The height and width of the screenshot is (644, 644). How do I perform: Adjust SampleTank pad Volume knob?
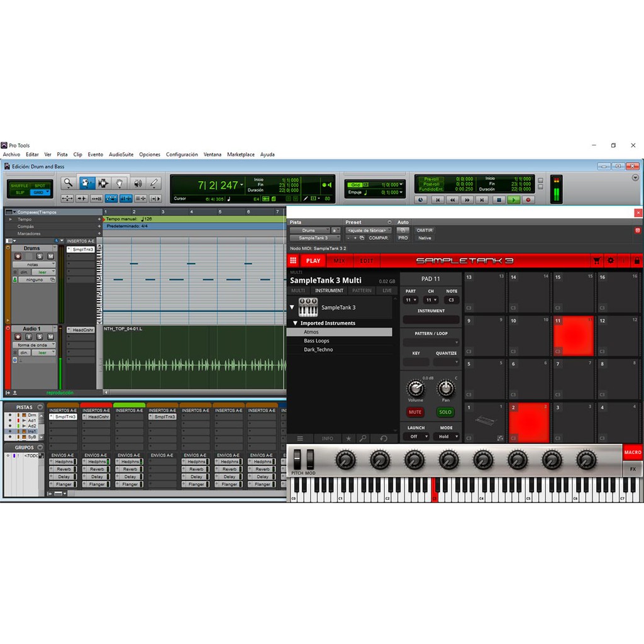coord(415,388)
